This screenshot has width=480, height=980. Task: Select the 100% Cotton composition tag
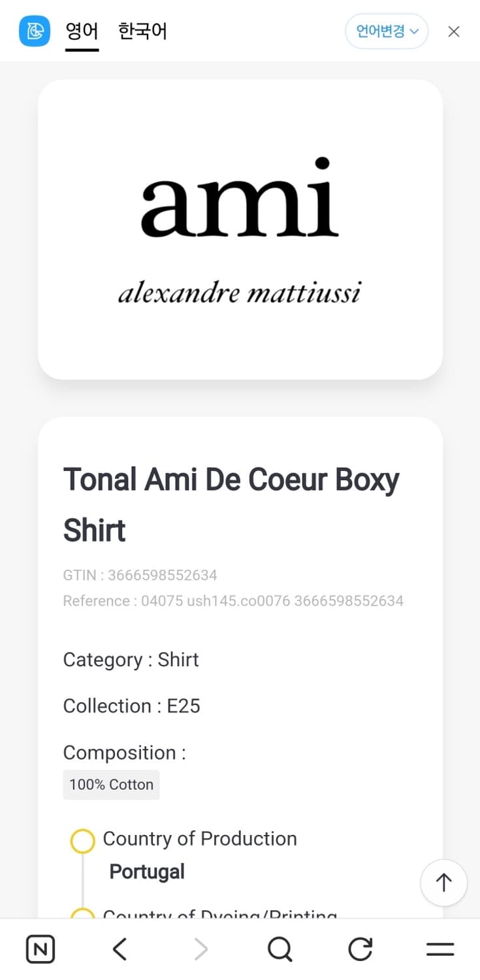(x=111, y=785)
